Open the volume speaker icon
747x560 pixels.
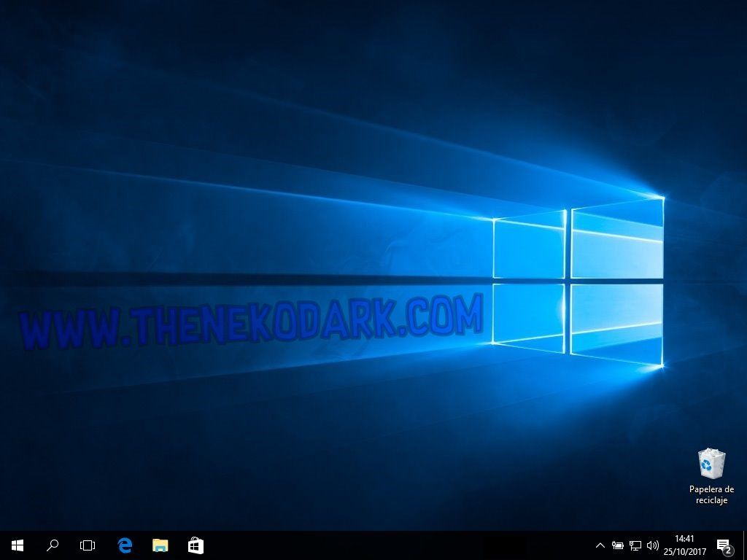coord(653,545)
